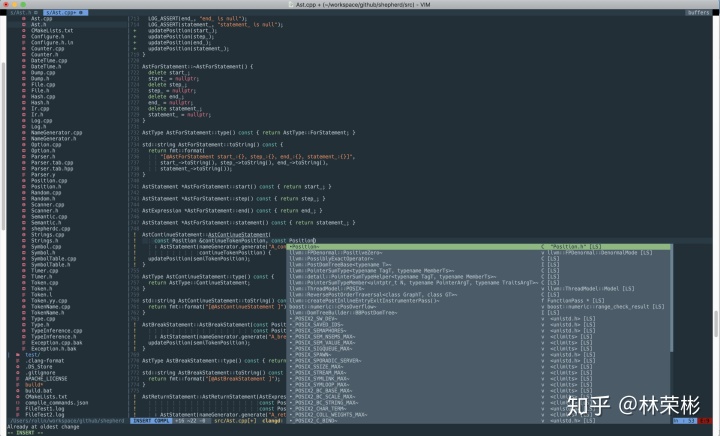Select boost::numeric::cPosOverflow completion entry
The height and width of the screenshot is (436, 720).
tap(479, 307)
